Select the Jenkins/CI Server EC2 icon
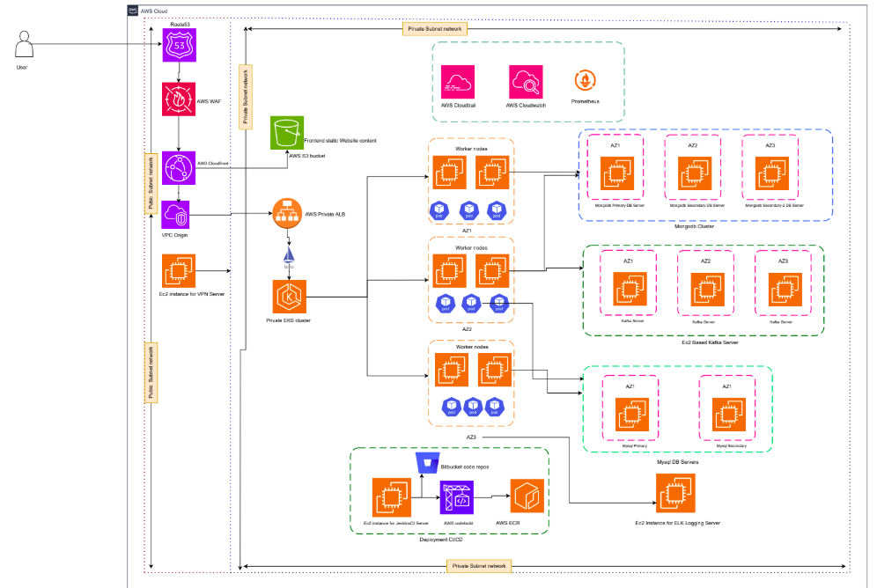This screenshot has height=588, width=877. tap(388, 496)
